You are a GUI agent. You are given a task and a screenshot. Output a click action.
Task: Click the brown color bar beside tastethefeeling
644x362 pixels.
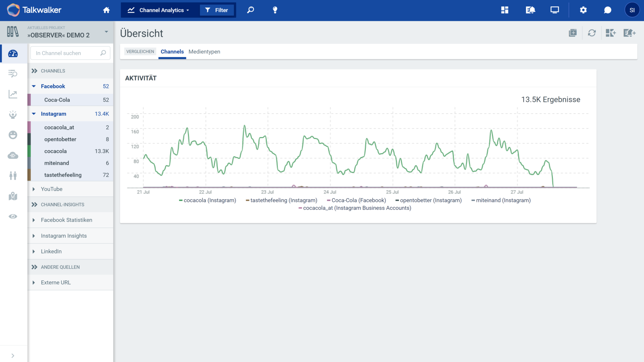tap(29, 175)
